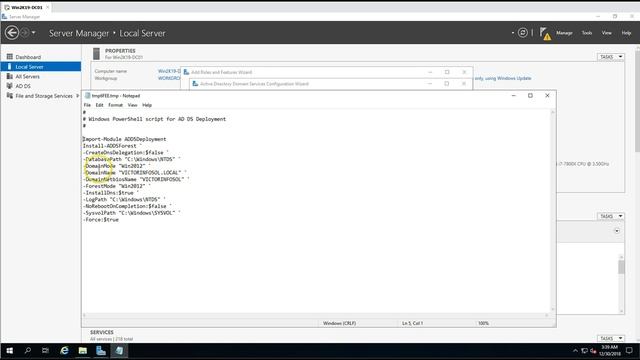Go back with Server Manager back arrow

(12, 33)
